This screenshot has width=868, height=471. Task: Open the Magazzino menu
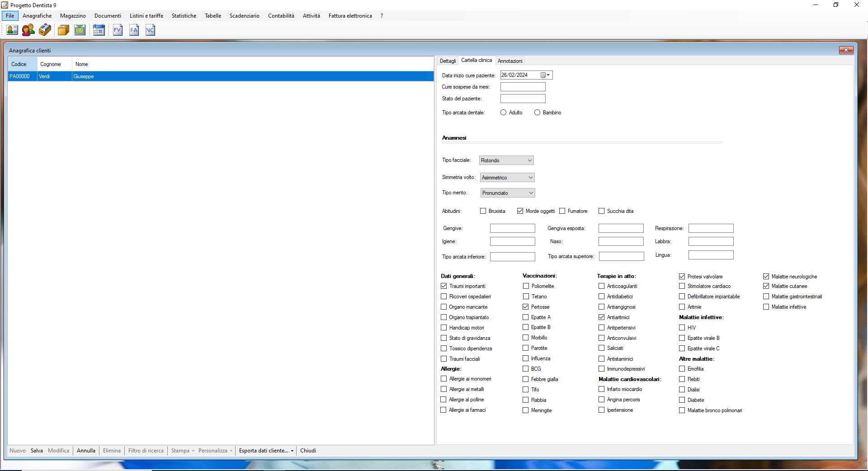[73, 16]
